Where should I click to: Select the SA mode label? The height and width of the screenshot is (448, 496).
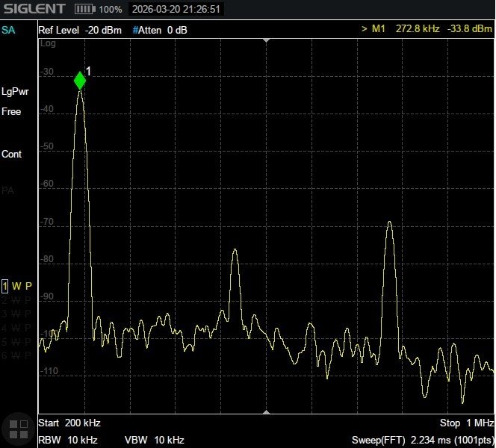coord(8,30)
